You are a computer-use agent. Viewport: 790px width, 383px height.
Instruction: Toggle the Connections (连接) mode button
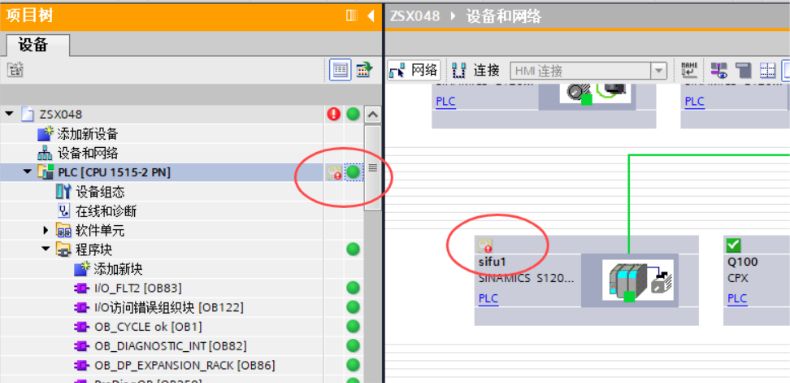476,71
